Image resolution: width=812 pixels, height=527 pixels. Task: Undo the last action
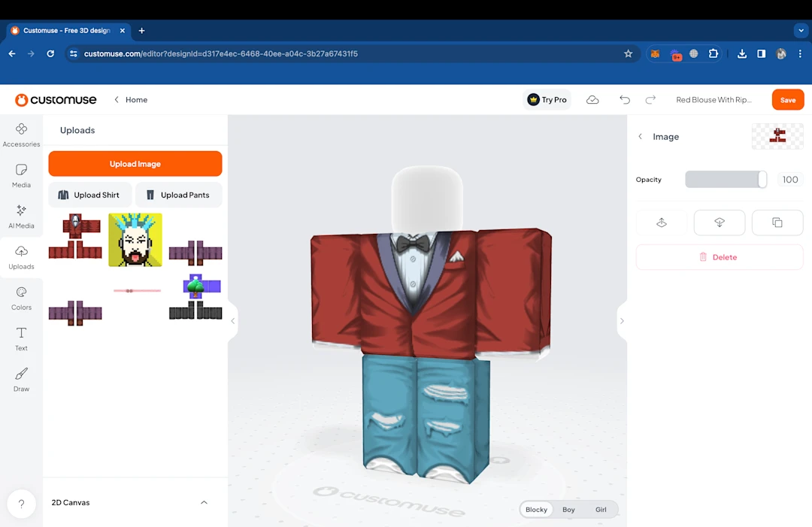tap(625, 100)
